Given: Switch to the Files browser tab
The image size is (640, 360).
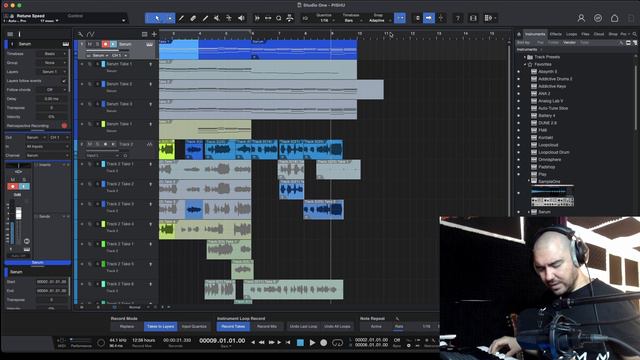Looking at the screenshot, I should click(x=585, y=34).
